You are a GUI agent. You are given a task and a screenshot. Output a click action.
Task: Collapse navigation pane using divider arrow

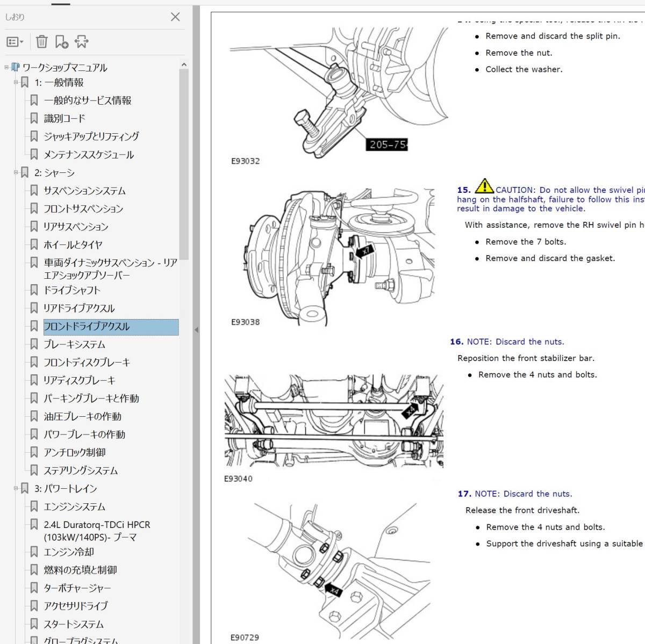point(196,330)
